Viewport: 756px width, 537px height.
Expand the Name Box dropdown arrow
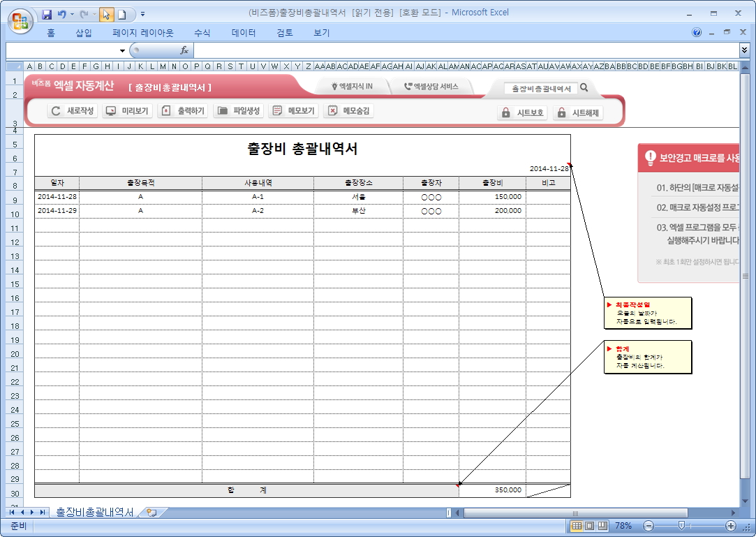[122, 51]
